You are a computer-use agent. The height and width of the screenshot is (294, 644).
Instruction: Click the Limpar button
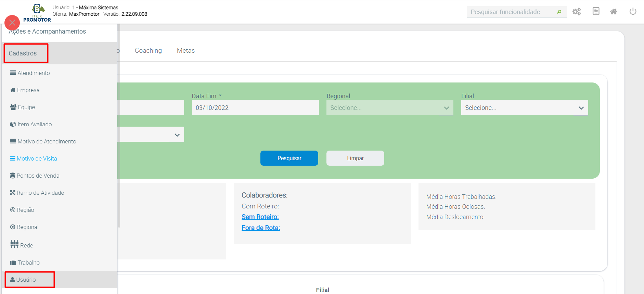355,158
